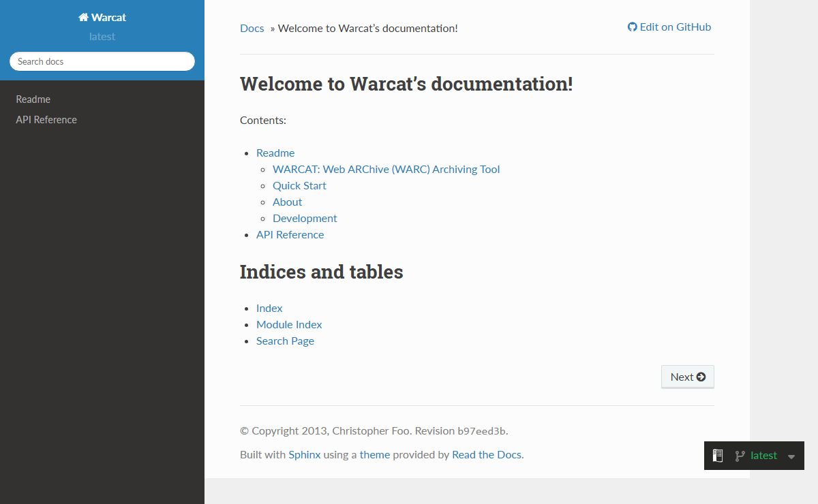Click the Docs breadcrumb link
This screenshot has width=818, height=504.
[252, 28]
